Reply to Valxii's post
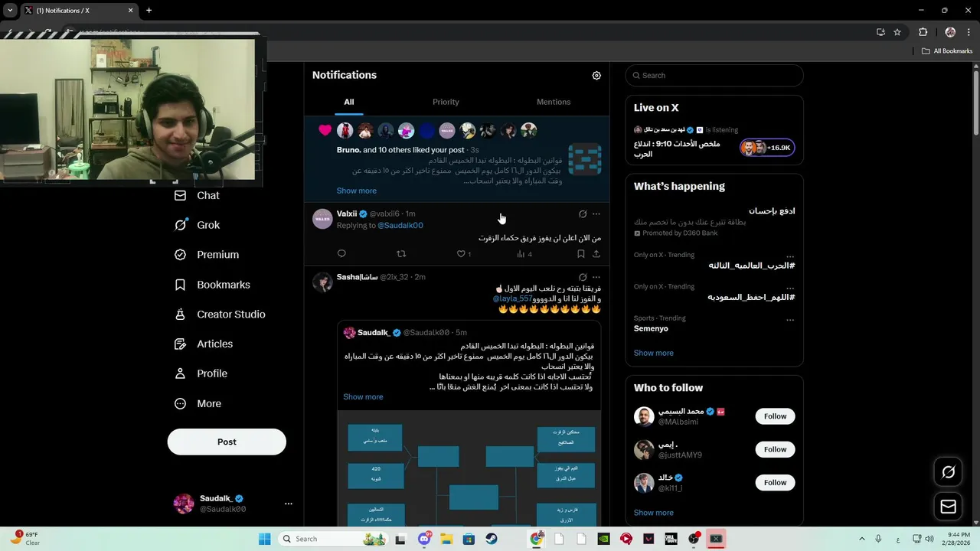The height and width of the screenshot is (551, 980). tap(341, 254)
